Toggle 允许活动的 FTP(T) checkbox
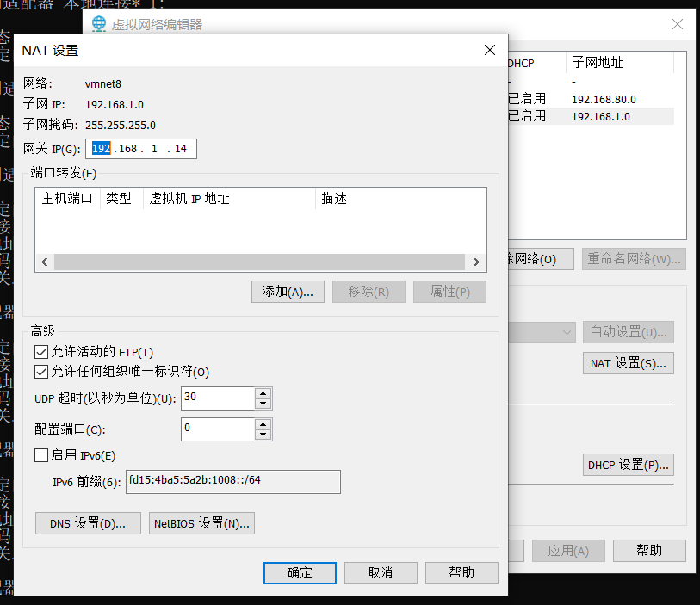Image resolution: width=700 pixels, height=605 pixels. click(41, 352)
